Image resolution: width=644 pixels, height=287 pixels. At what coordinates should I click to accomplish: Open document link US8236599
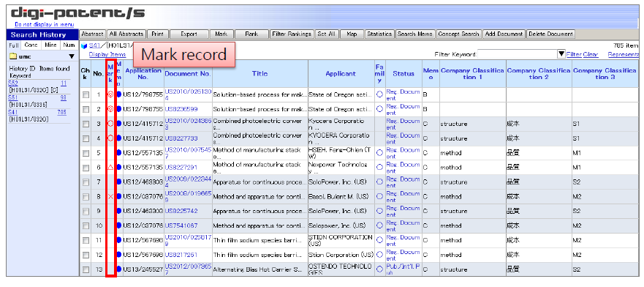tap(181, 109)
